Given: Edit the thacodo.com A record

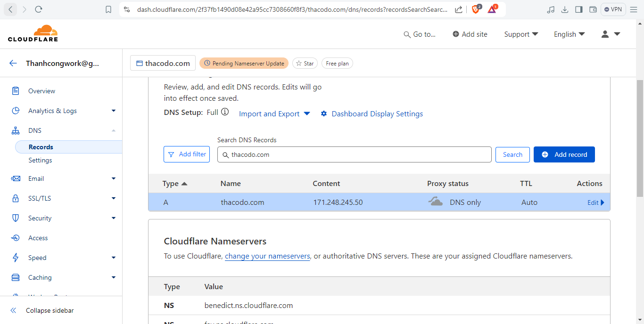Looking at the screenshot, I should [x=595, y=202].
